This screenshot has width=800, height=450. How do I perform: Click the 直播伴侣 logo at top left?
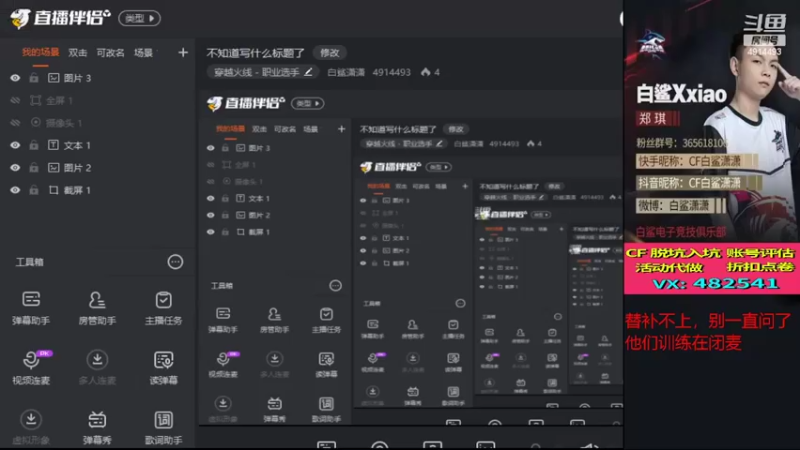point(60,18)
